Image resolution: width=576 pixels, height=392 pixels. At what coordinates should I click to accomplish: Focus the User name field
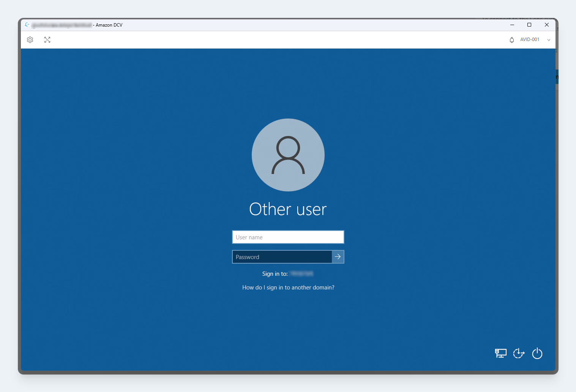pos(288,237)
